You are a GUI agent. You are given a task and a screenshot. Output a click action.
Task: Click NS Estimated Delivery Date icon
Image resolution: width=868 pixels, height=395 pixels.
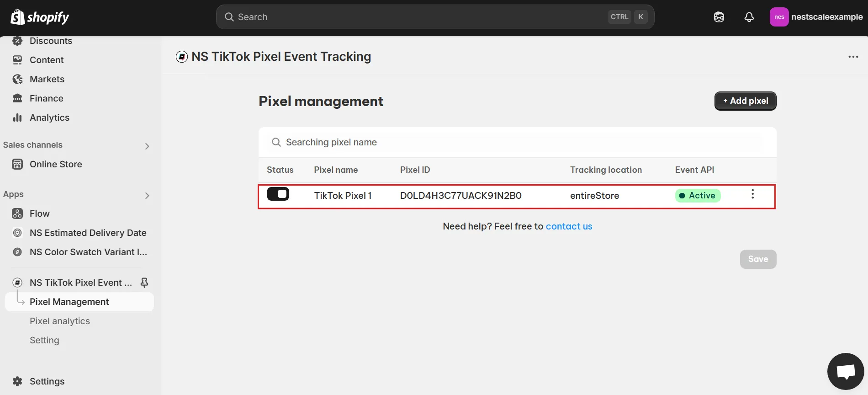[x=17, y=233]
